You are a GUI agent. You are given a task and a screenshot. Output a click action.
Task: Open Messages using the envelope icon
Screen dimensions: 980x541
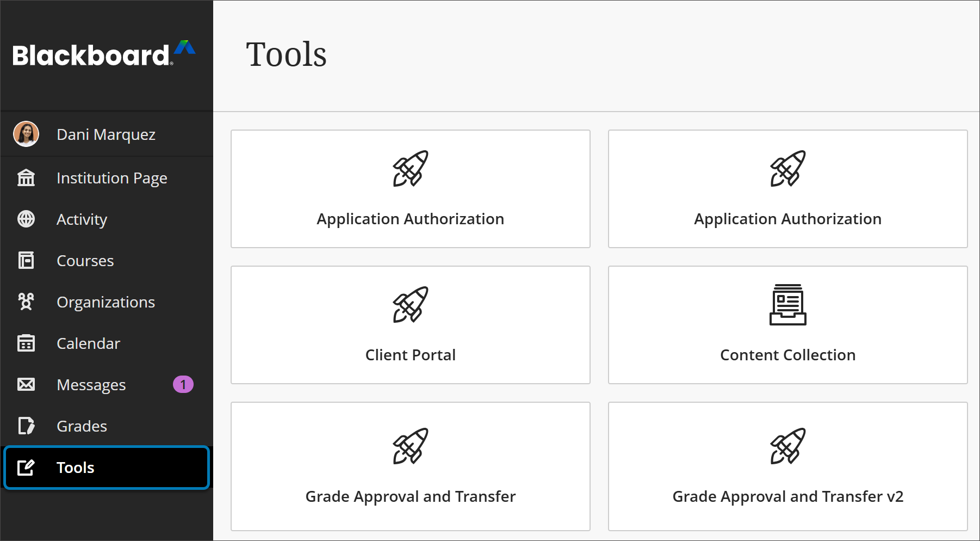pyautogui.click(x=26, y=385)
